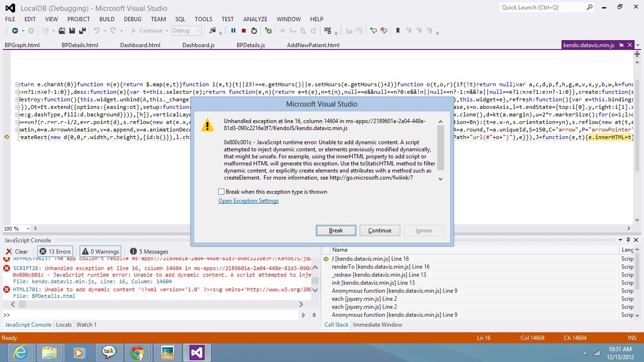The width and height of the screenshot is (644, 362).
Task: Expand the Navigate Backward history dropdown
Action: click(22, 31)
